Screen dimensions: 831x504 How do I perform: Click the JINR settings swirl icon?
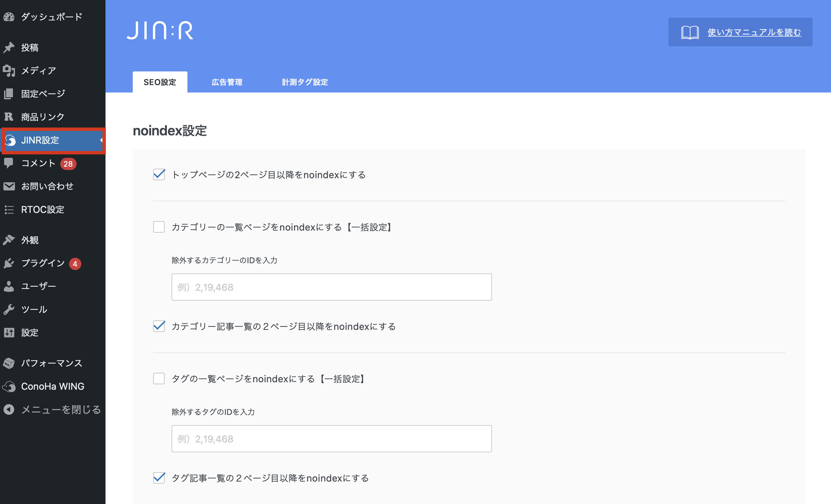[x=11, y=140]
